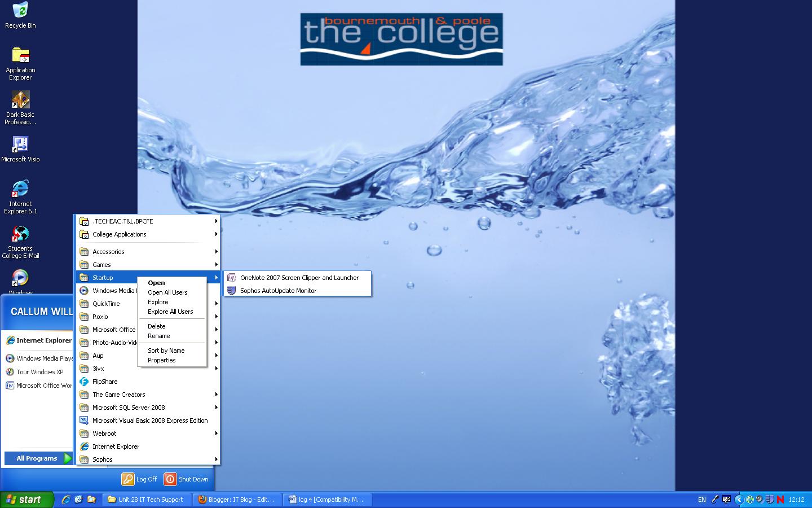
Task: Click the Sophos shield tray icon
Action: click(x=770, y=500)
